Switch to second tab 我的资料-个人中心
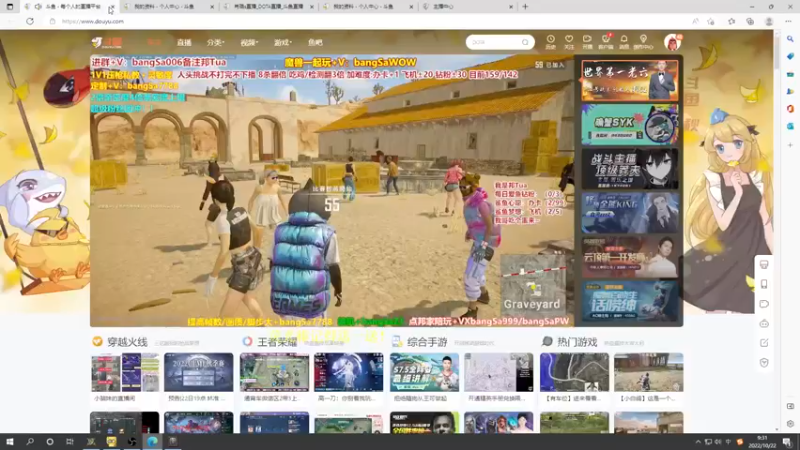800x450 pixels. [x=168, y=7]
